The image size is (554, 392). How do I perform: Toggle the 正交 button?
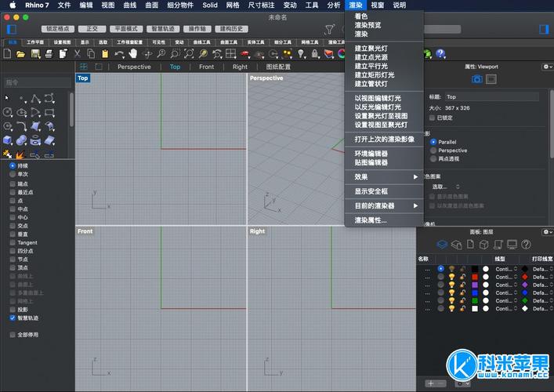[92, 29]
